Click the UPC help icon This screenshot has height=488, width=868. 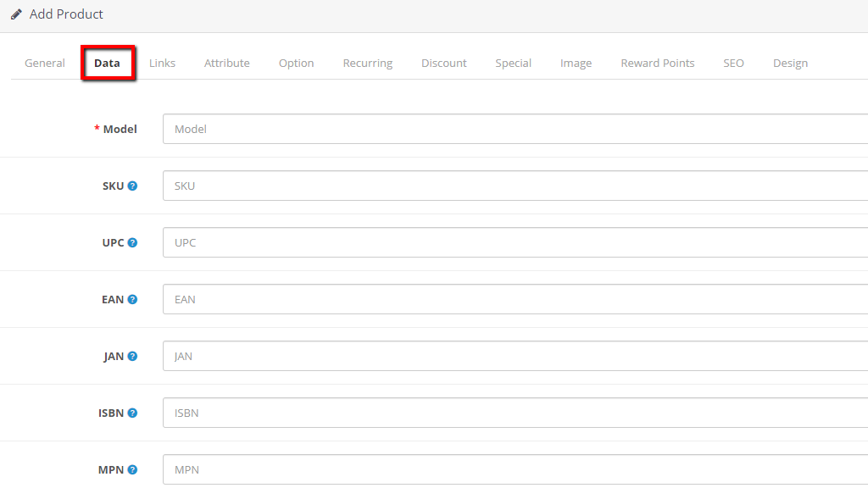click(133, 241)
